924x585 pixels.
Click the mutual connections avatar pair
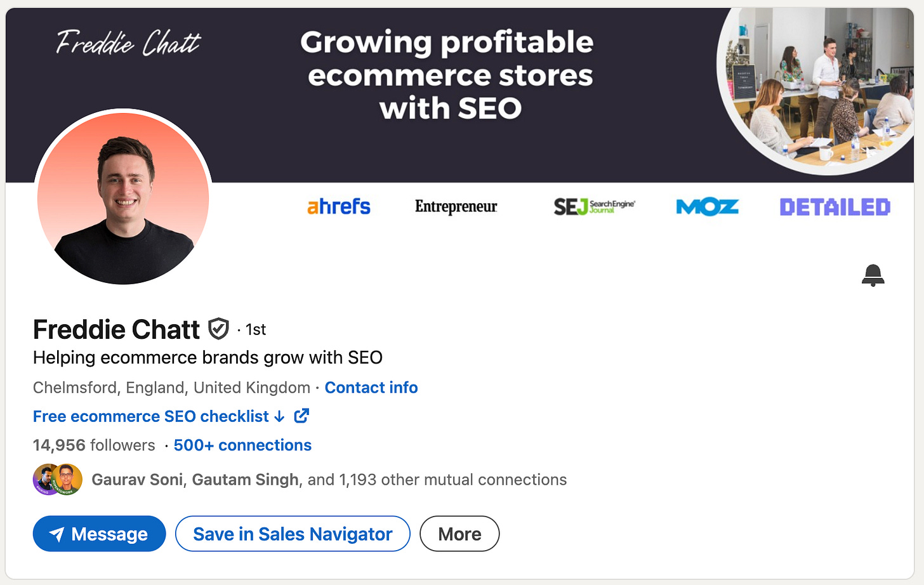pyautogui.click(x=58, y=480)
